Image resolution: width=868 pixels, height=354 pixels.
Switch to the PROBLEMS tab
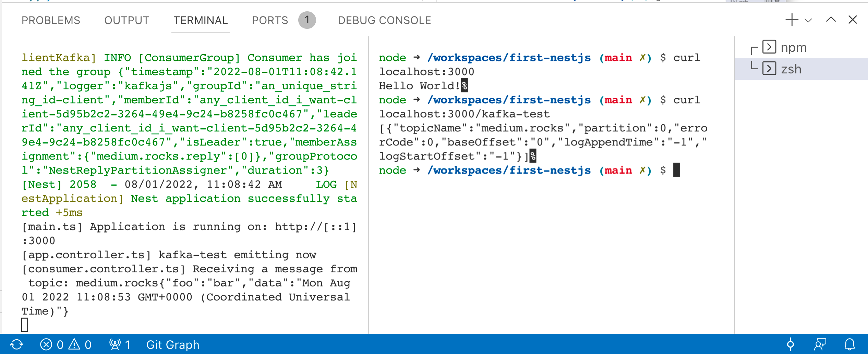pyautogui.click(x=51, y=20)
